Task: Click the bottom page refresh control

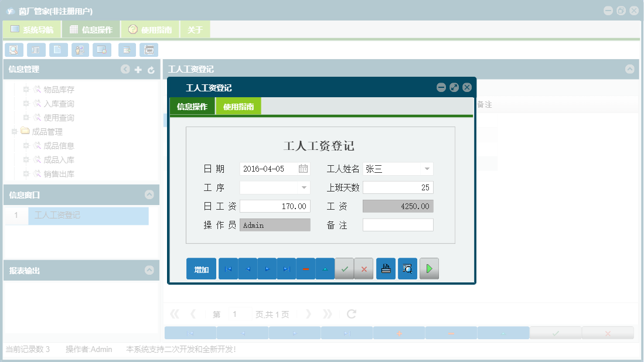Action: tap(350, 313)
